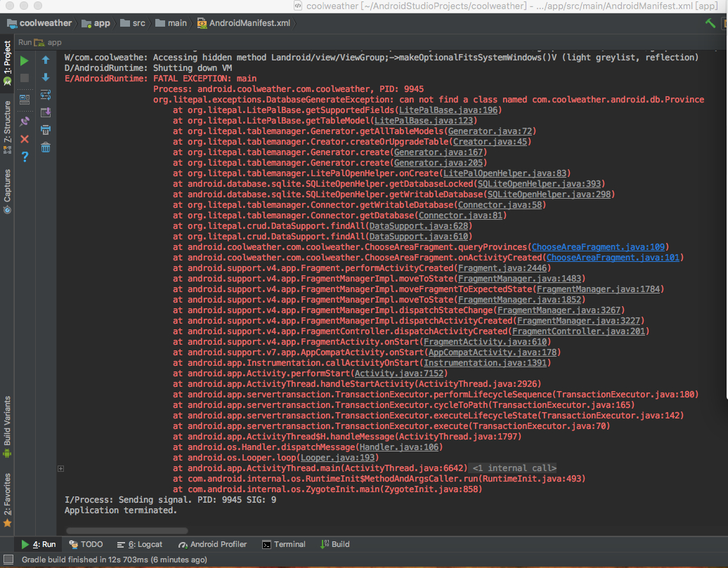Click the console horizontal scrollbar thumb

pos(126,530)
